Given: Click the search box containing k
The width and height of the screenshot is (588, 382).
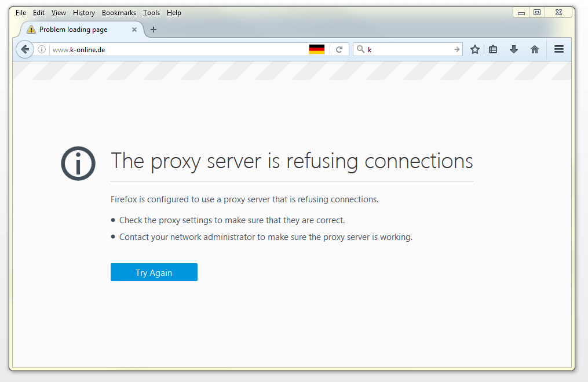Looking at the screenshot, I should pyautogui.click(x=409, y=49).
